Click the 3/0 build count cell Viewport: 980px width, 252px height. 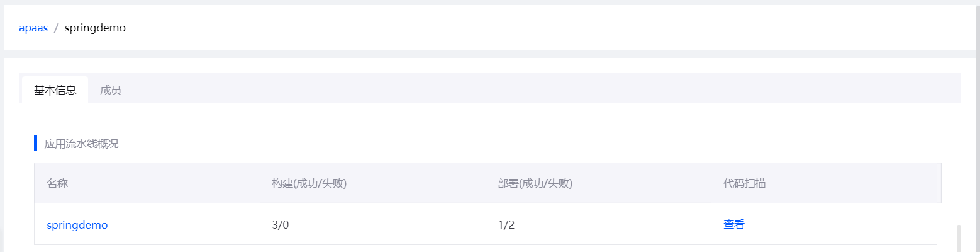281,225
